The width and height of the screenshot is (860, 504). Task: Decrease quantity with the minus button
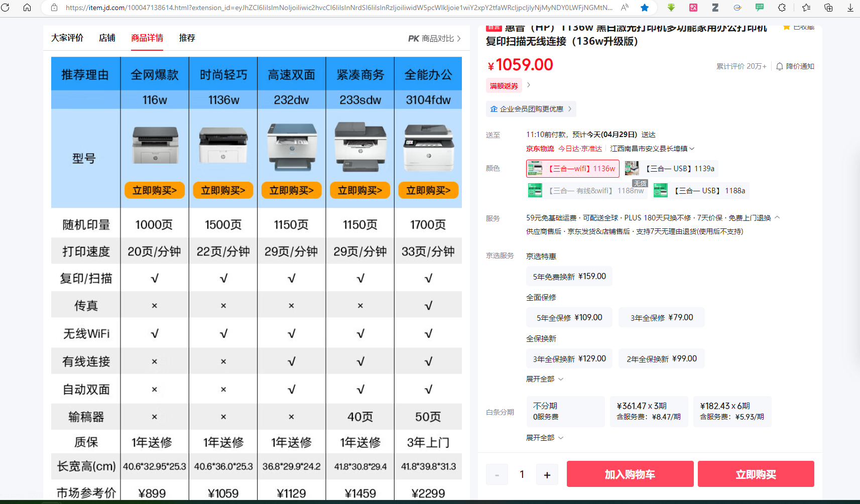497,474
